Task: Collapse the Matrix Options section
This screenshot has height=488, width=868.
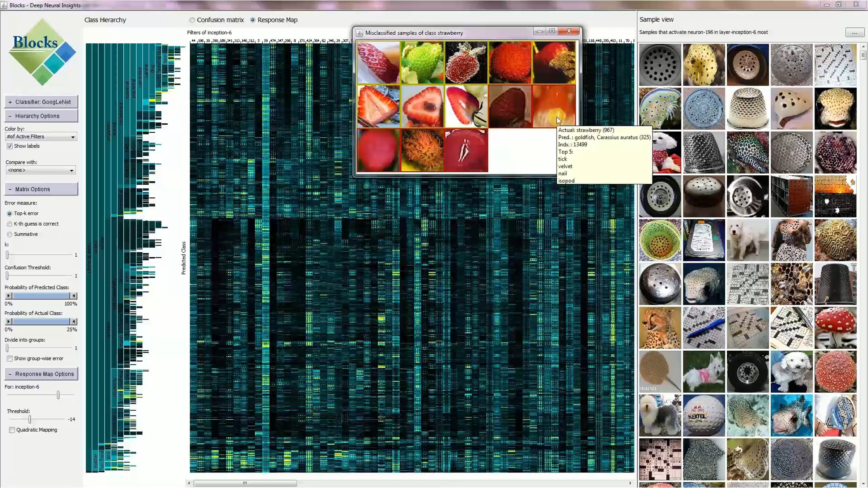Action: click(41, 189)
